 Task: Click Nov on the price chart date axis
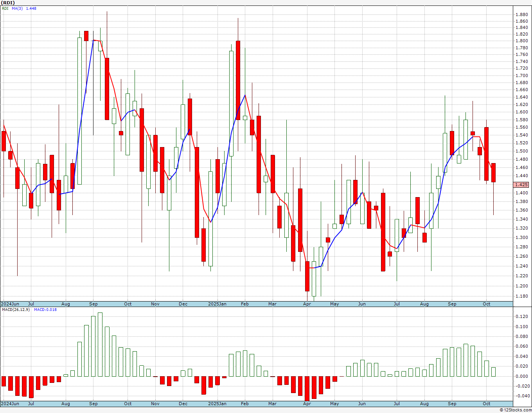point(155,304)
